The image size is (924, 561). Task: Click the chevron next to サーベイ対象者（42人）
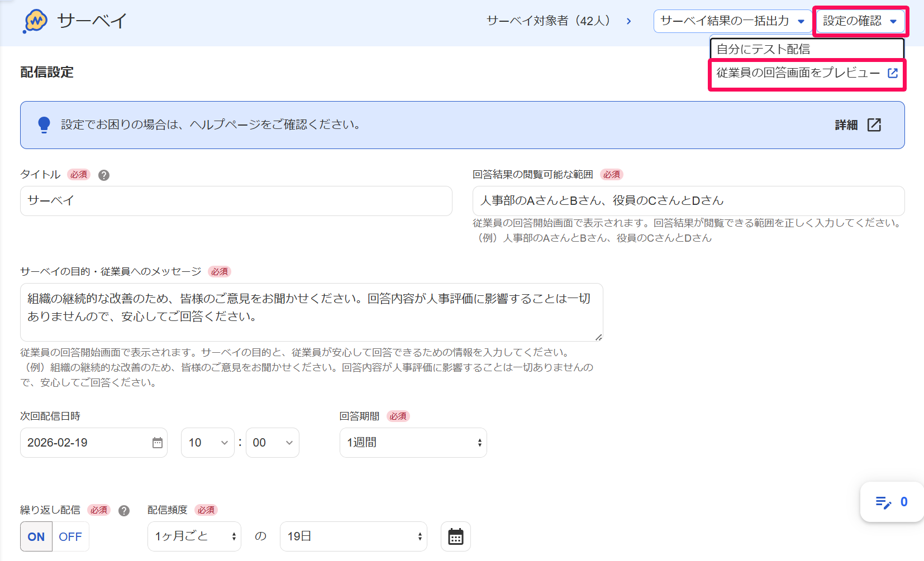[x=629, y=21]
